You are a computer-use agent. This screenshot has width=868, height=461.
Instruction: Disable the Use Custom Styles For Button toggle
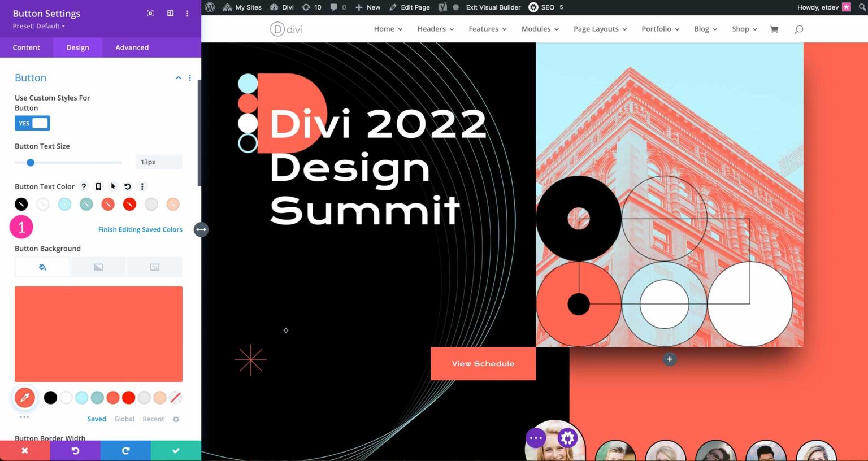click(32, 123)
